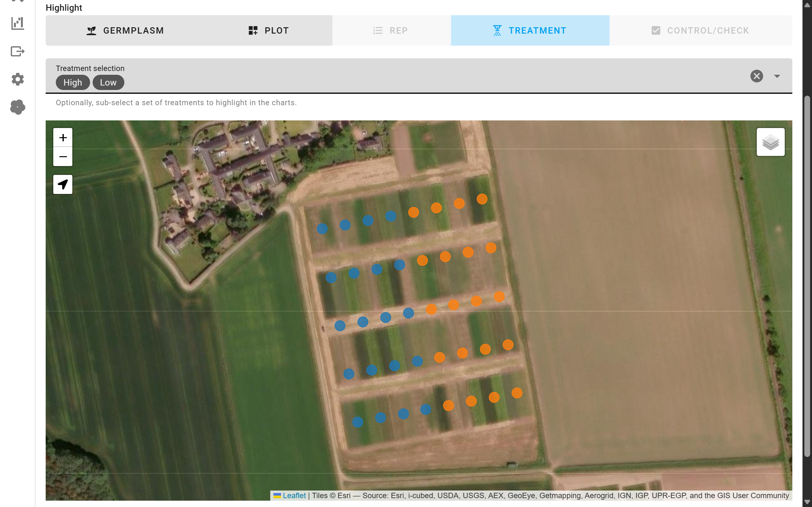The image size is (812, 507).
Task: Zoom in using the plus control on map
Action: [62, 137]
